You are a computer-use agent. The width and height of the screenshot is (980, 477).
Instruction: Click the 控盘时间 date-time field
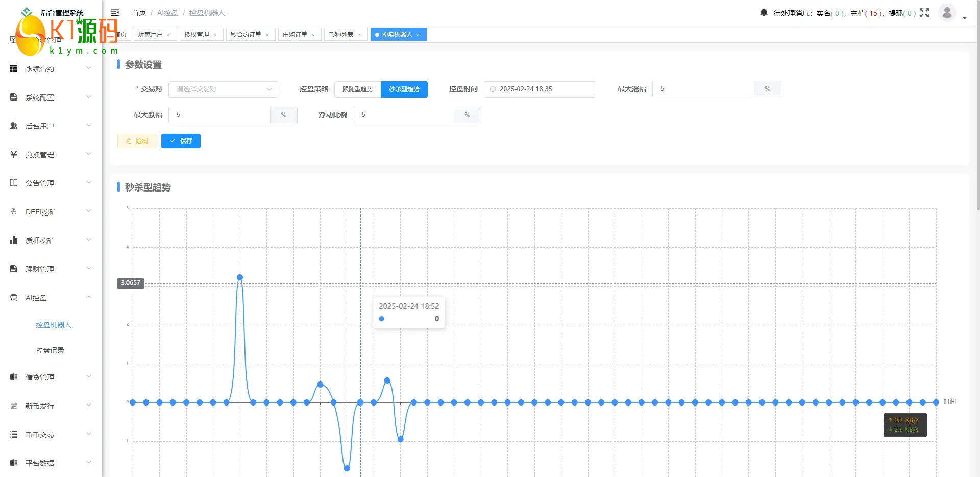(x=540, y=89)
